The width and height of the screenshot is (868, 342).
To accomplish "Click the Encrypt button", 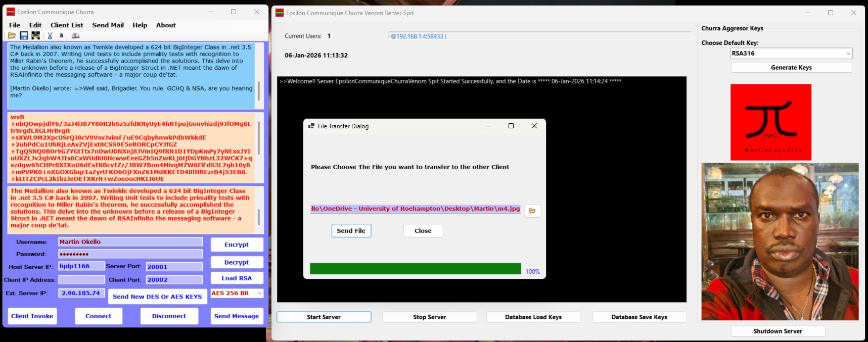I will (x=237, y=245).
